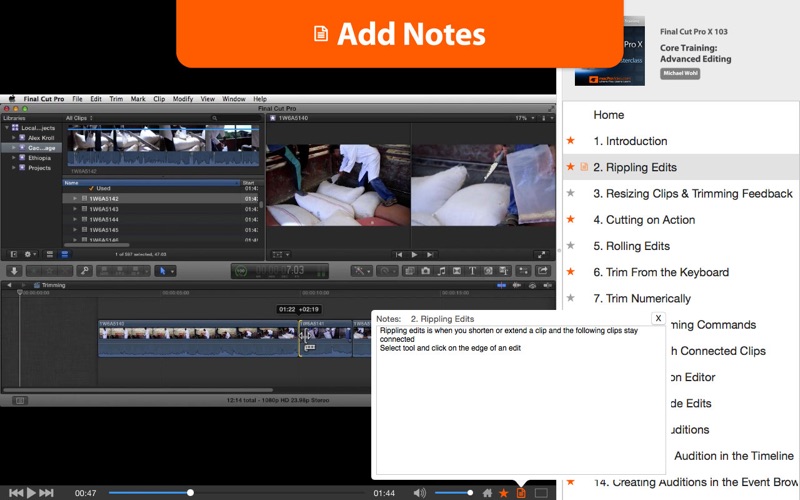This screenshot has height=500, width=800.
Task: Mute audio with the speaker icon
Action: pos(419,492)
